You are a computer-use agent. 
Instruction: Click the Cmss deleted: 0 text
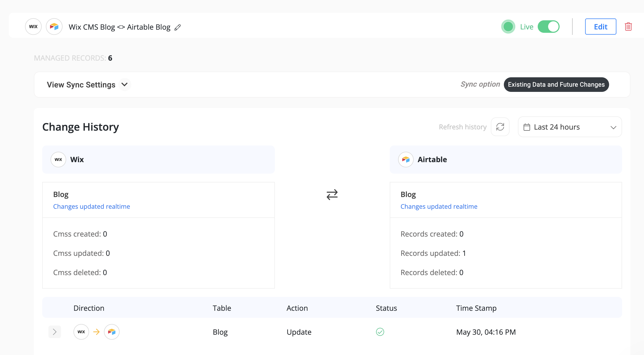click(x=80, y=272)
